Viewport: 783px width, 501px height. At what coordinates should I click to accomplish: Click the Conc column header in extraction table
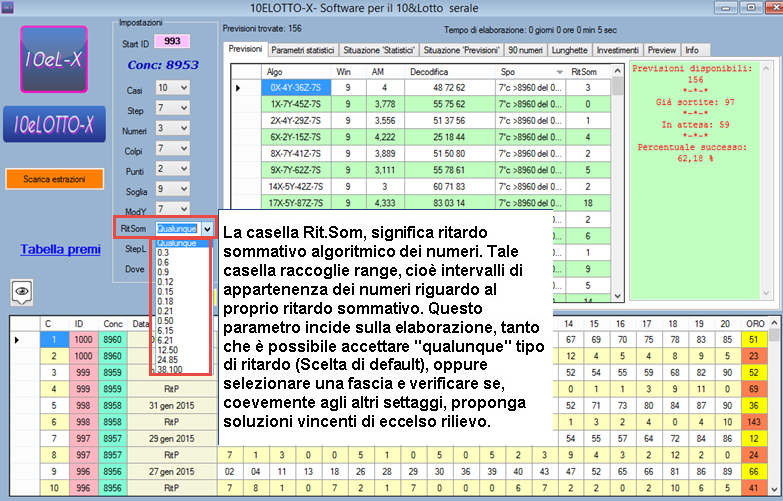[x=113, y=324]
